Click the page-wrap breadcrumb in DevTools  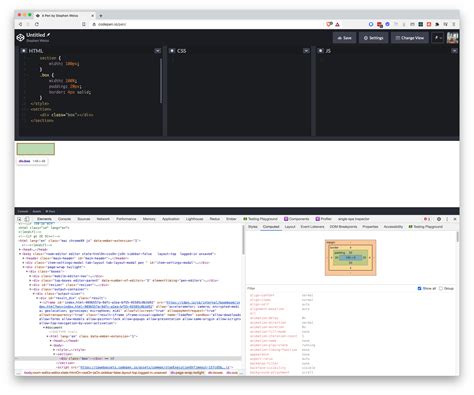coord(187,373)
